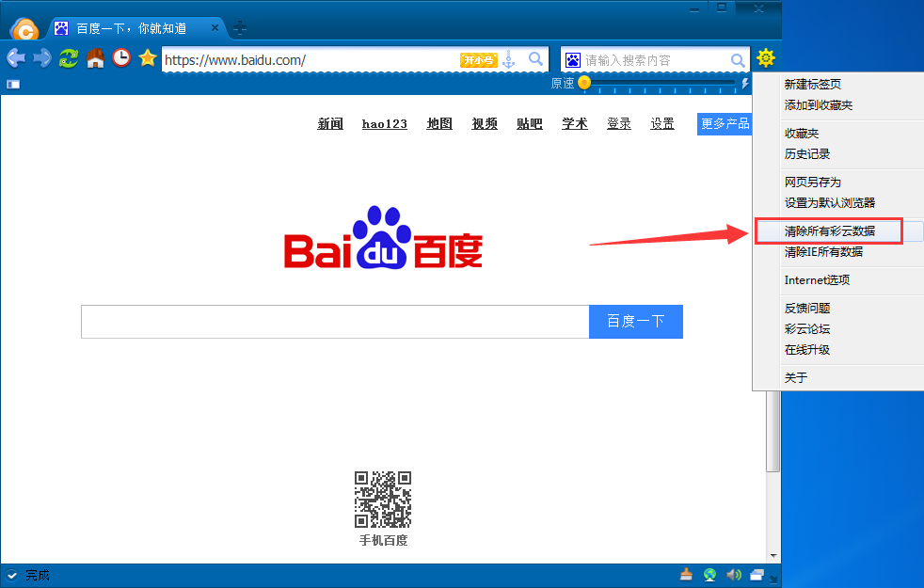The image size is (924, 588).
Task: Click the orange cloud browser logo
Action: tap(24, 29)
